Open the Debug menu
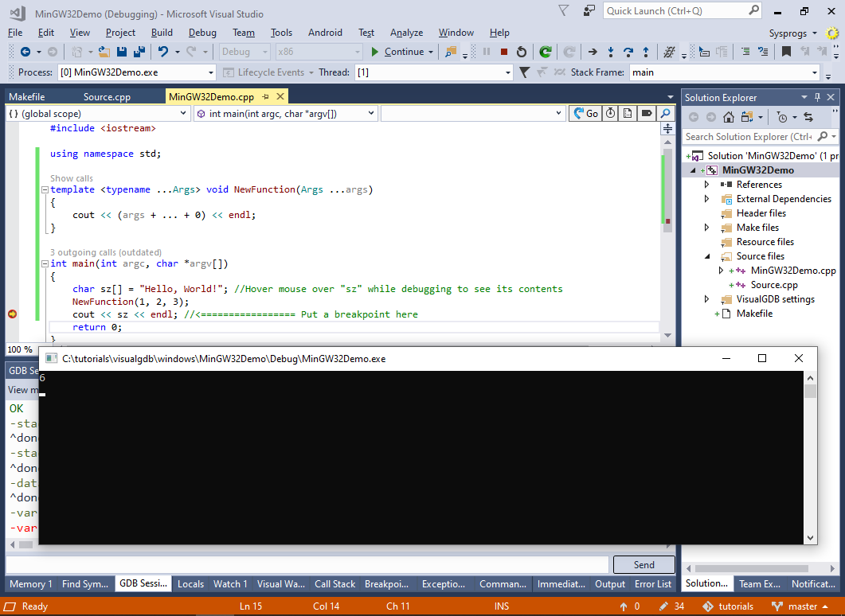Image resolution: width=845 pixels, height=616 pixels. coord(202,33)
